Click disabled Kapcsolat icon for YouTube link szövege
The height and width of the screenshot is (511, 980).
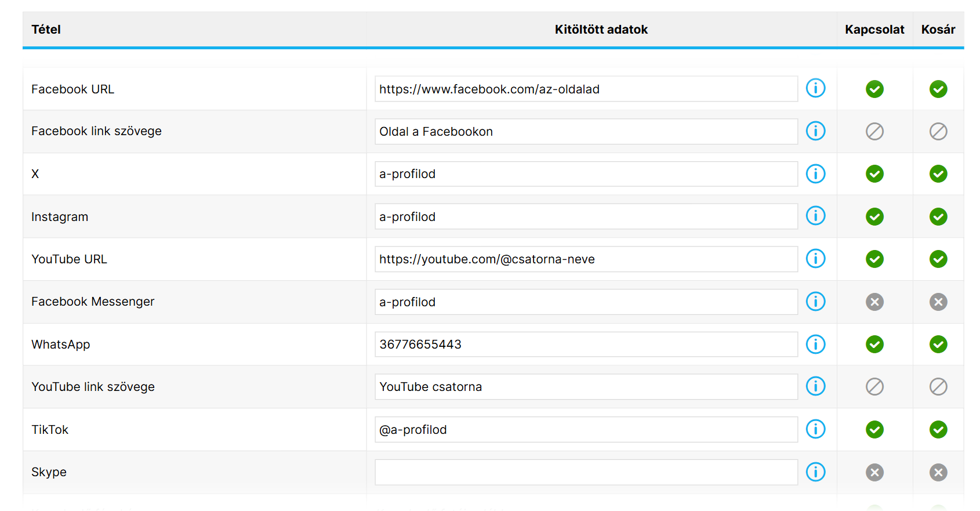[x=874, y=387]
